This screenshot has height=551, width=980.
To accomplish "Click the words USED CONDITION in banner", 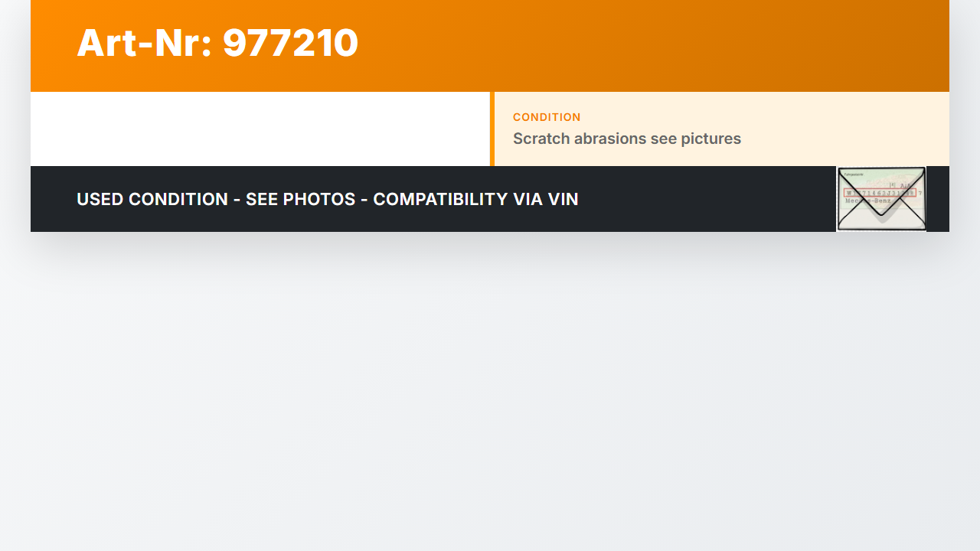I will pyautogui.click(x=152, y=199).
